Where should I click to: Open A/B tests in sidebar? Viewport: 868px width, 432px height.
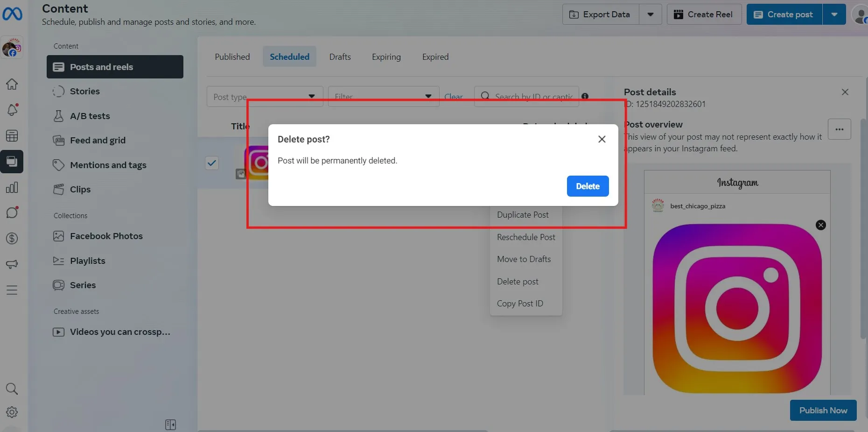(x=115, y=116)
